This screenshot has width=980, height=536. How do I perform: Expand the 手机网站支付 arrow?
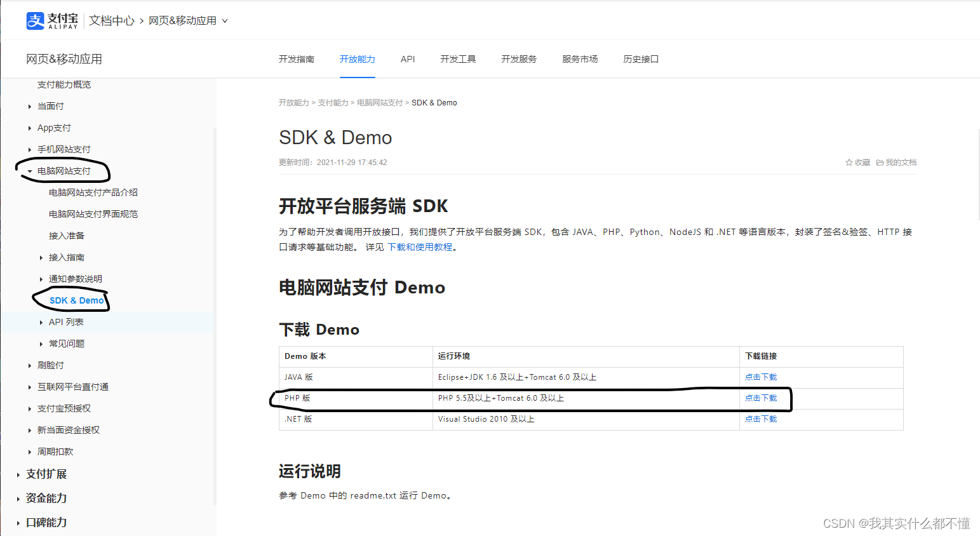point(30,150)
